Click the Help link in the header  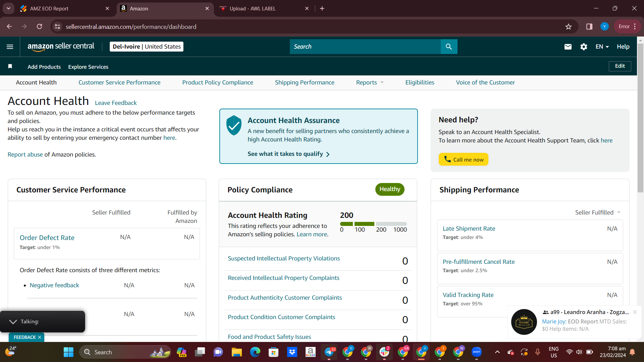click(x=623, y=47)
